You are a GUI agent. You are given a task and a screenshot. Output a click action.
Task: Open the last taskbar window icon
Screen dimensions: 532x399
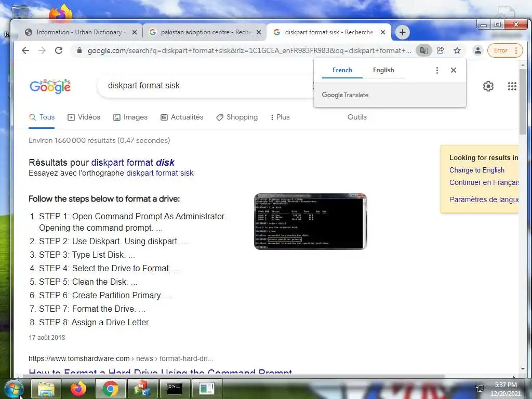pos(206,389)
